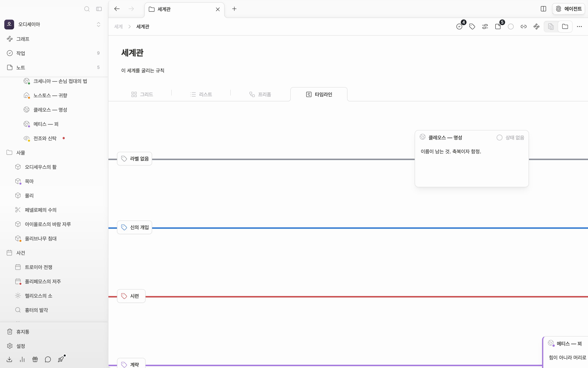Toggle the sidebar panel icon
The width and height of the screenshot is (588, 368).
(99, 9)
